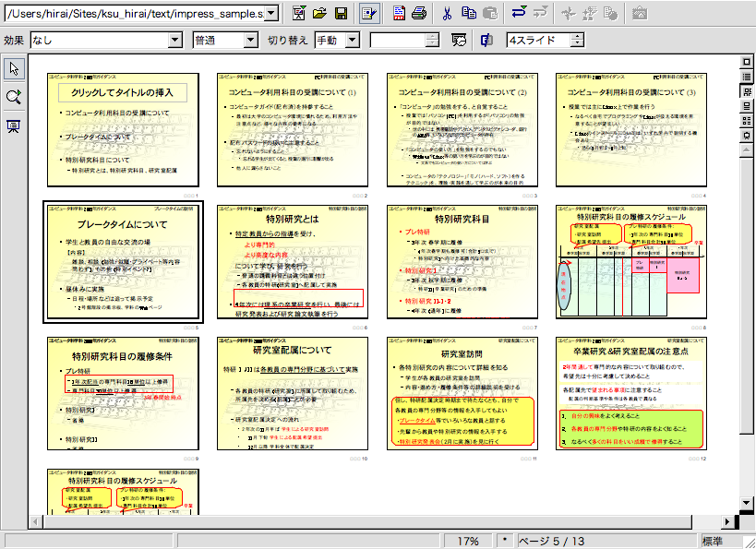Screen dimensions: 756x549
Task: Select the arrow selection tool
Action: click(x=14, y=69)
